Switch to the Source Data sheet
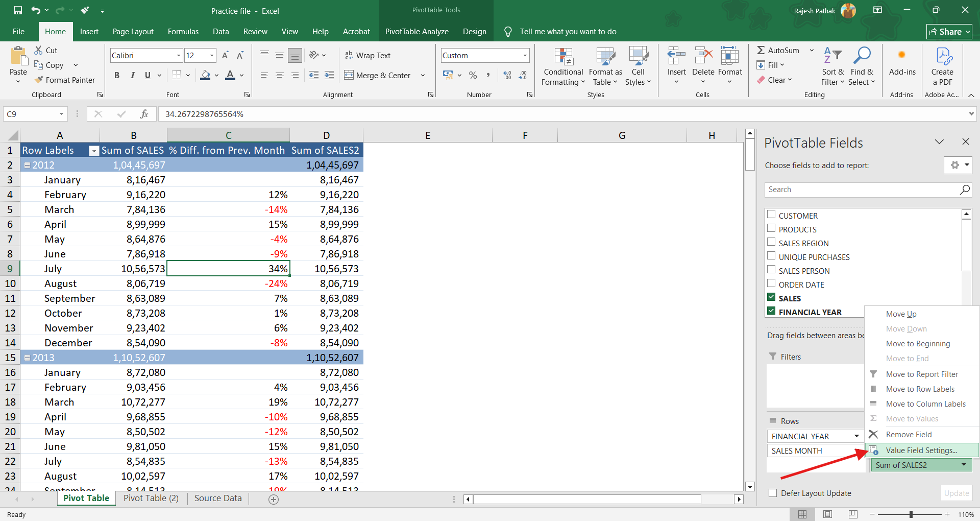 tap(218, 499)
